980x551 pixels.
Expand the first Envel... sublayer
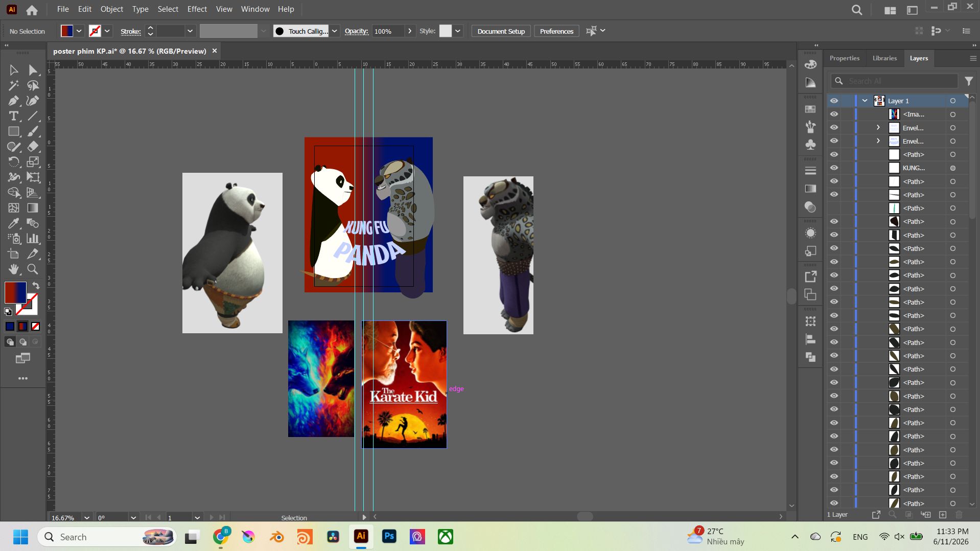point(878,127)
